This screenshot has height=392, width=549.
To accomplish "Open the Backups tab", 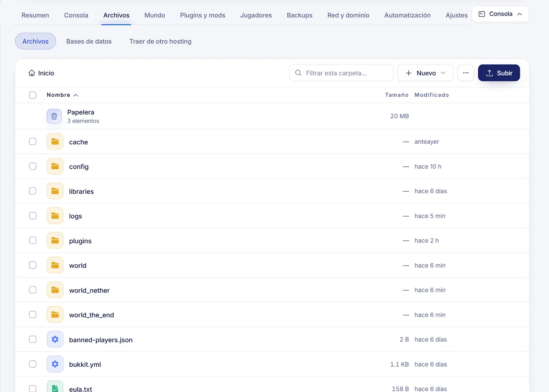I will [x=300, y=15].
